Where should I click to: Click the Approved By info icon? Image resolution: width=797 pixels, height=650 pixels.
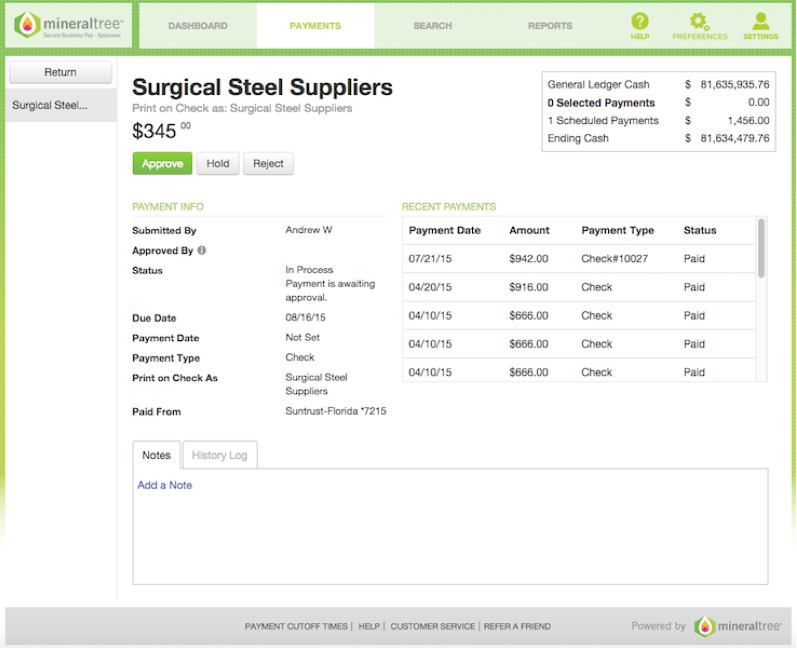click(202, 251)
